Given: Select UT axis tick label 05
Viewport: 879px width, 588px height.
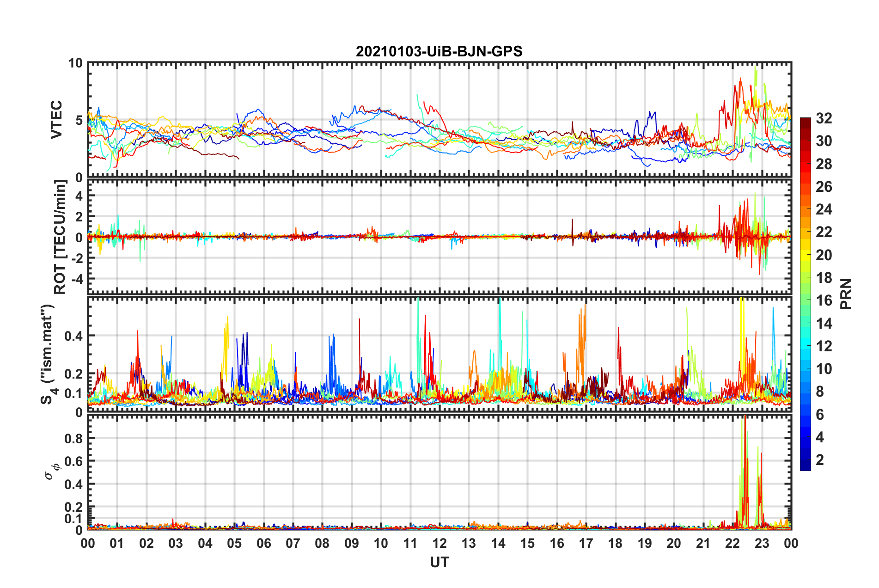Looking at the screenshot, I should click(234, 543).
